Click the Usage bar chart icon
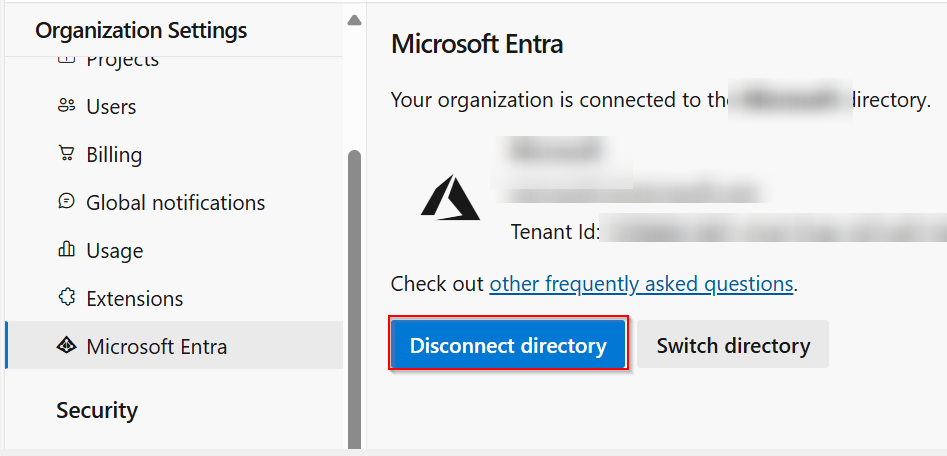947x456 pixels. [66, 249]
